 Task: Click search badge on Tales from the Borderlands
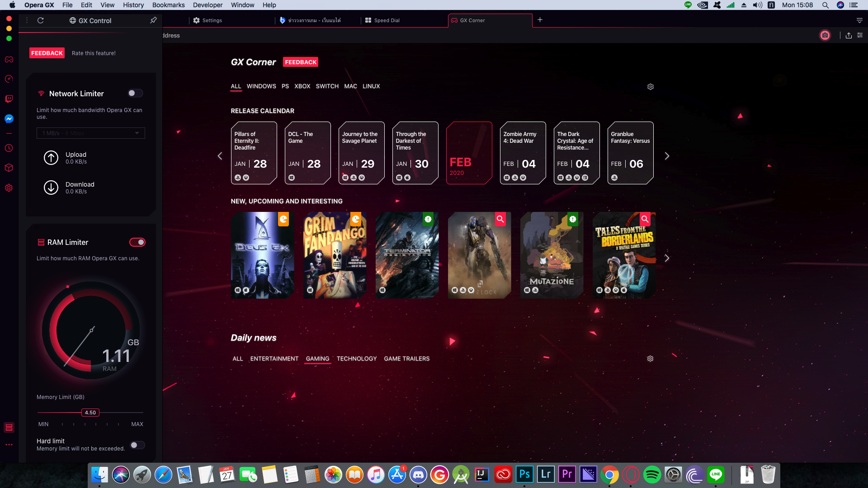[645, 219]
